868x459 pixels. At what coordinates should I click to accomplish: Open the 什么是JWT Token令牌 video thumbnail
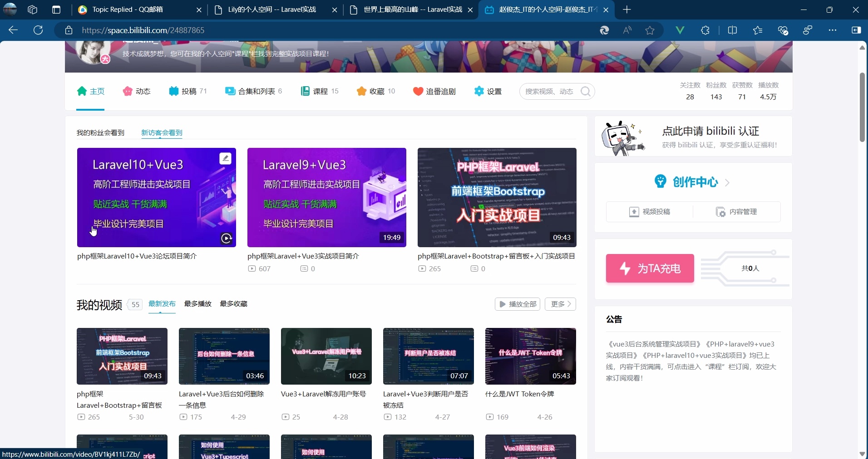530,356
